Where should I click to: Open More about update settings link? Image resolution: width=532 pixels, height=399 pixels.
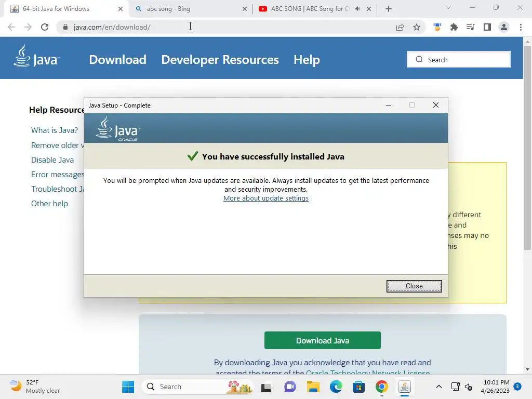coord(265,198)
